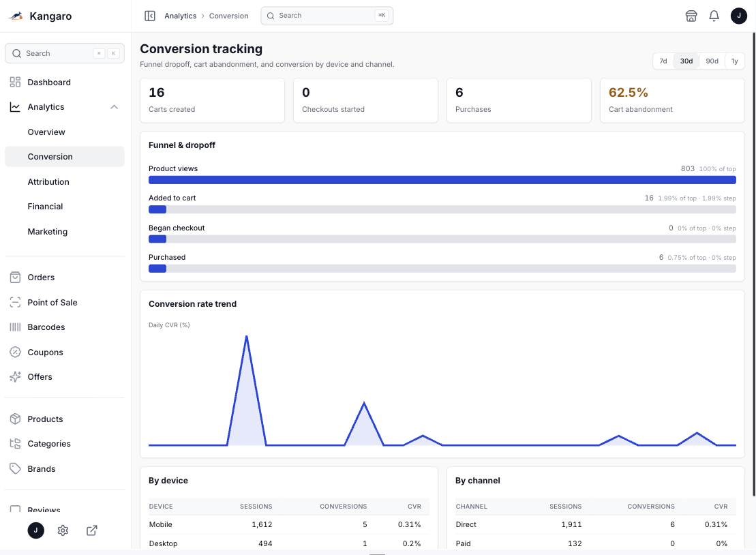Click the tallest peak in conversion trend chart

pos(246,337)
